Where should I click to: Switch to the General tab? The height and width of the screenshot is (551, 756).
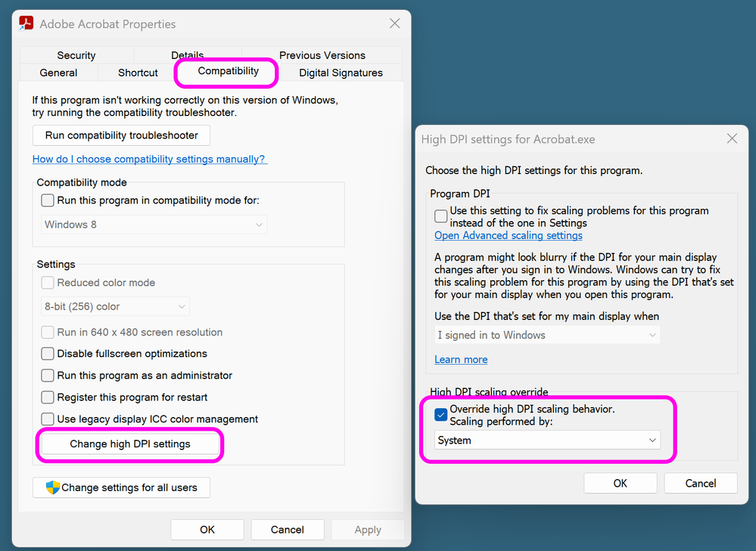(58, 73)
